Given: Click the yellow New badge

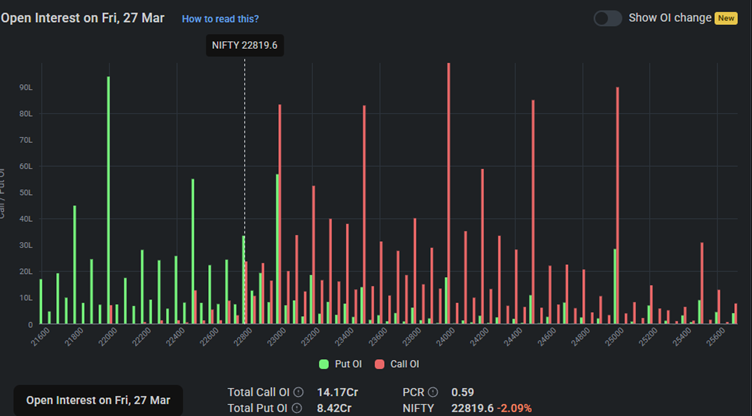Looking at the screenshot, I should click(726, 18).
